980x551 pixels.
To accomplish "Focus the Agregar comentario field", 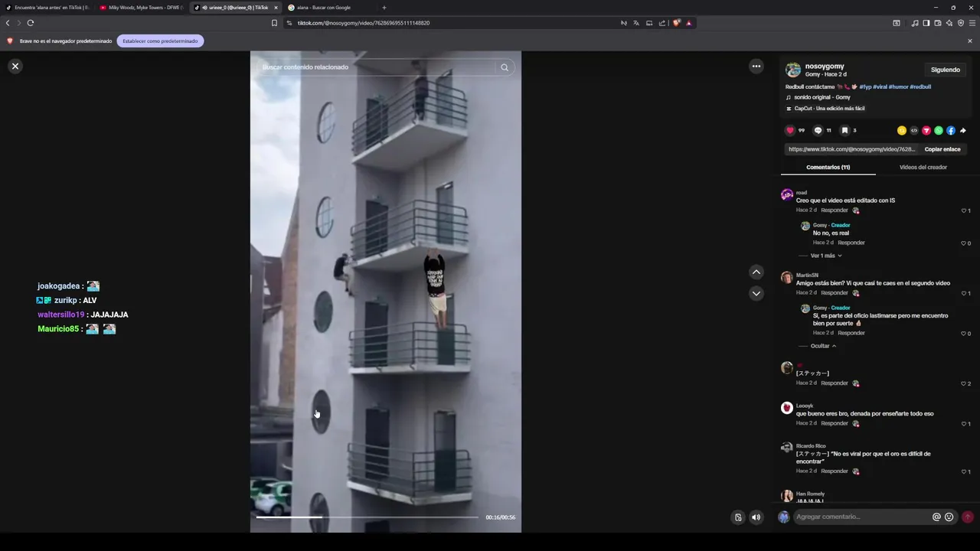I will [861, 517].
